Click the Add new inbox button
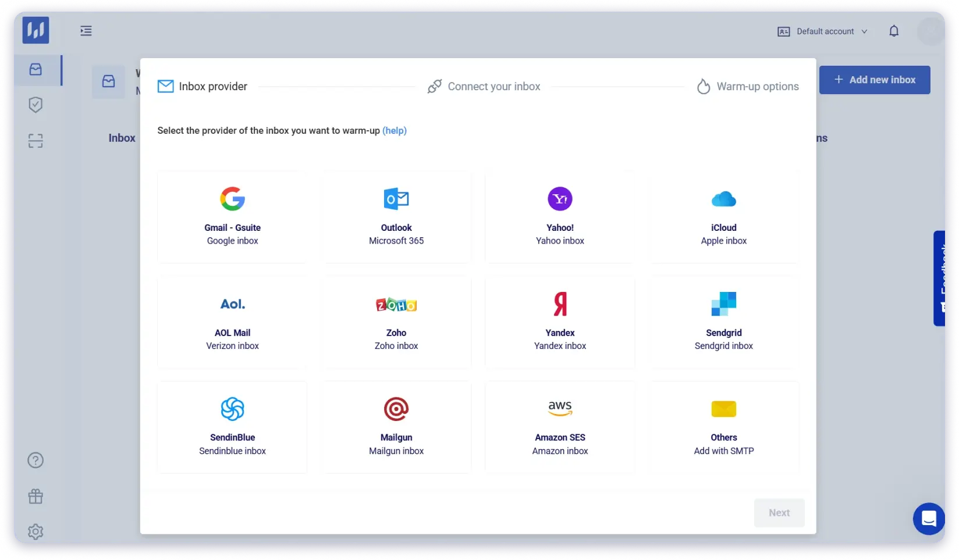959x560 pixels. [874, 80]
